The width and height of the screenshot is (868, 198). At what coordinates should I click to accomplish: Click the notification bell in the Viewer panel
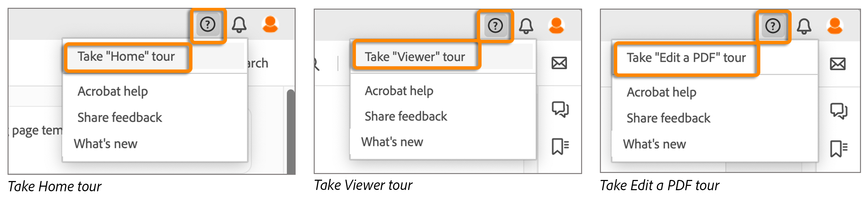point(526,26)
